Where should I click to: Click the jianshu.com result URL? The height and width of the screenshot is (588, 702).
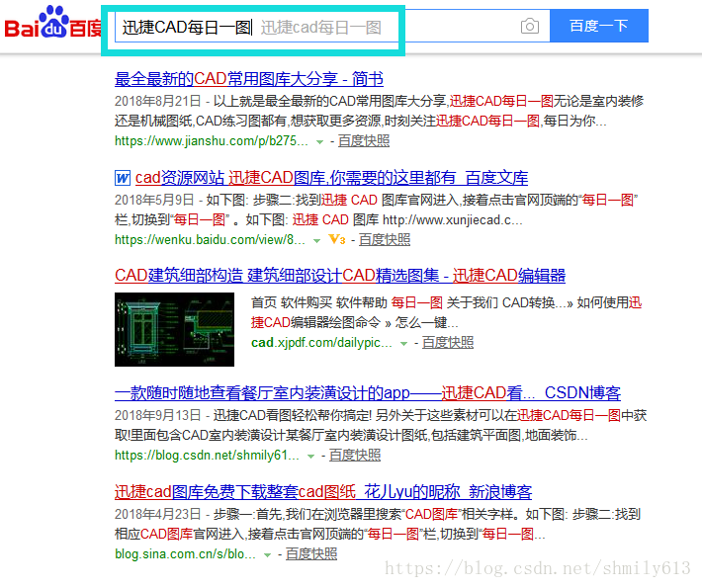pos(212,141)
